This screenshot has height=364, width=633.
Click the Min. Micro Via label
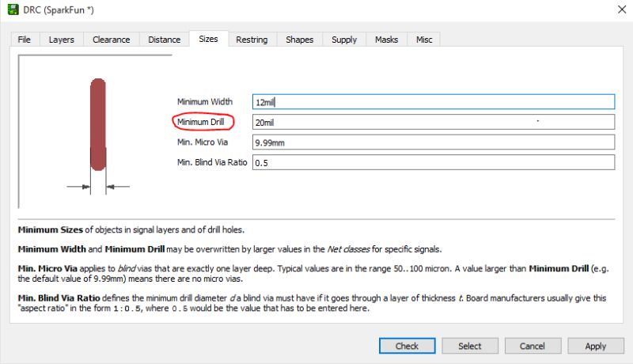click(203, 142)
